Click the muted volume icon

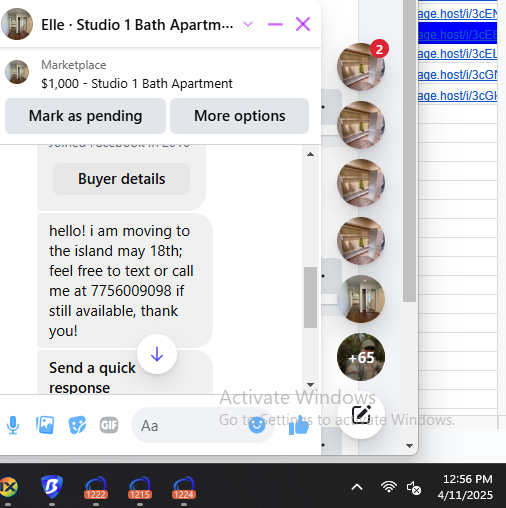414,488
